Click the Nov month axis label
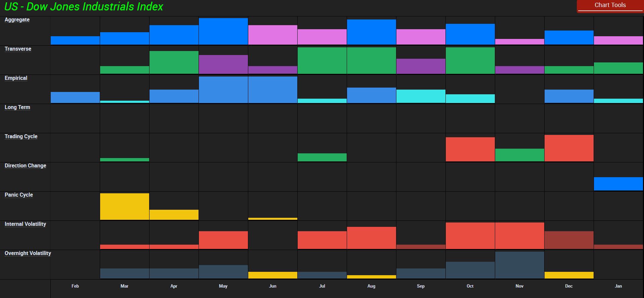The image size is (644, 298). 519,286
